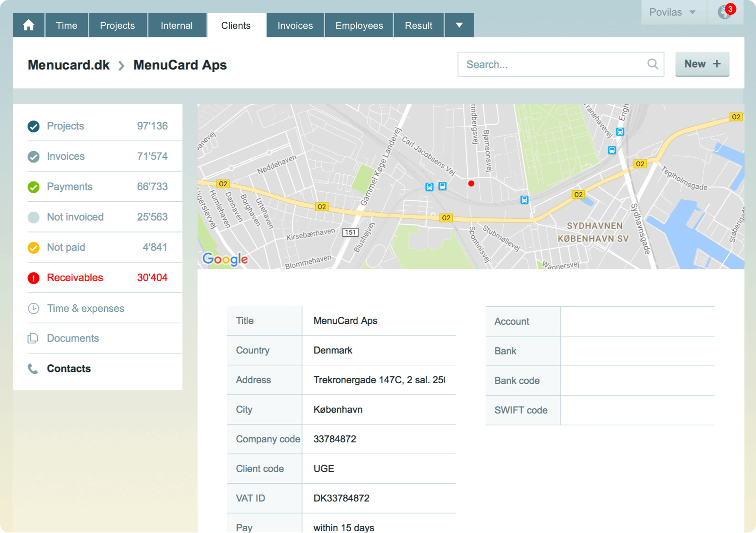Expand the more tabs dropdown arrow
756x533 pixels.
point(459,26)
